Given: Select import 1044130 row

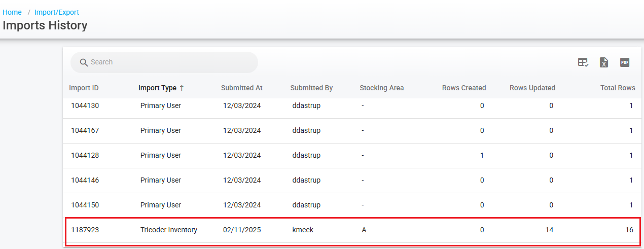Looking at the screenshot, I should pyautogui.click(x=85, y=106).
